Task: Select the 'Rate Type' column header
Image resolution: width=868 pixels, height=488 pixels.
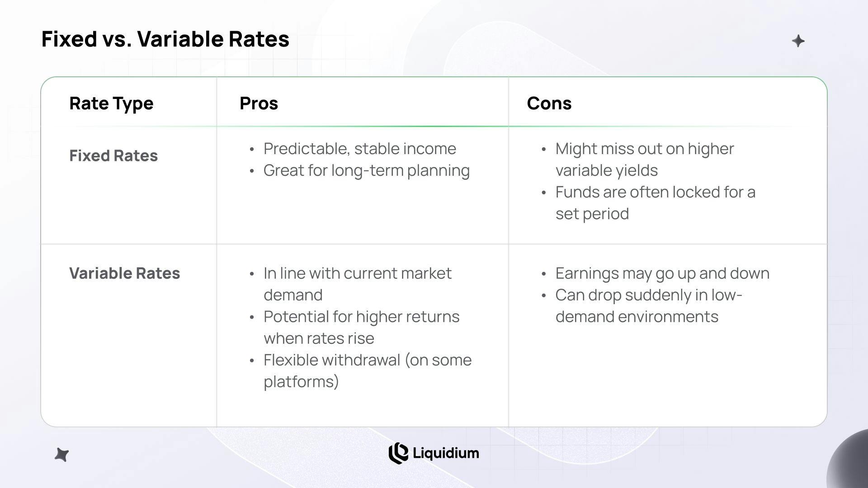Action: click(111, 103)
